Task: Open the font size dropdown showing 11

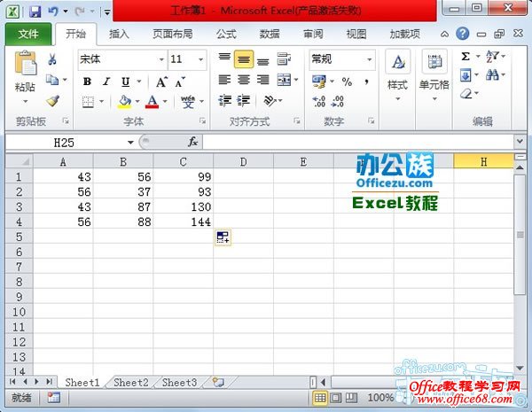Action: [201, 59]
